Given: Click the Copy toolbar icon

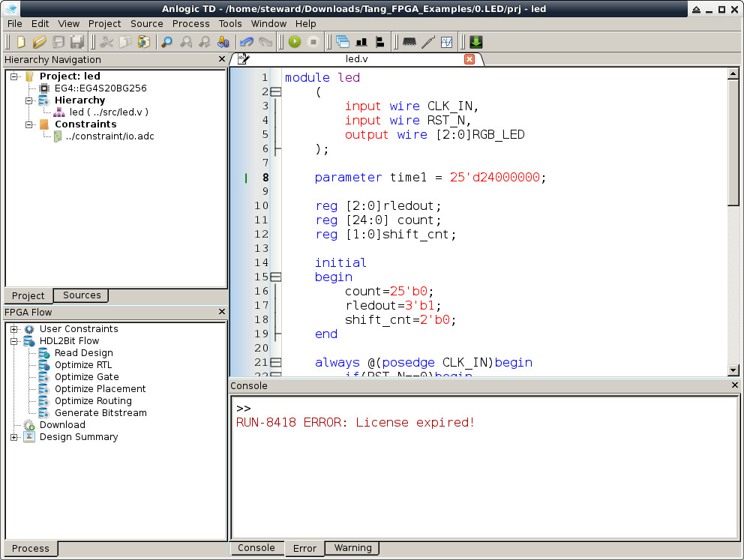Looking at the screenshot, I should (125, 42).
